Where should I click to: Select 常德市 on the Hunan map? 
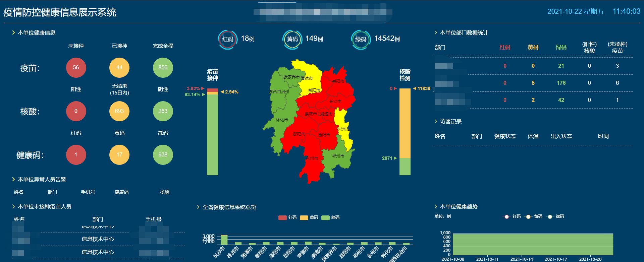(307, 78)
